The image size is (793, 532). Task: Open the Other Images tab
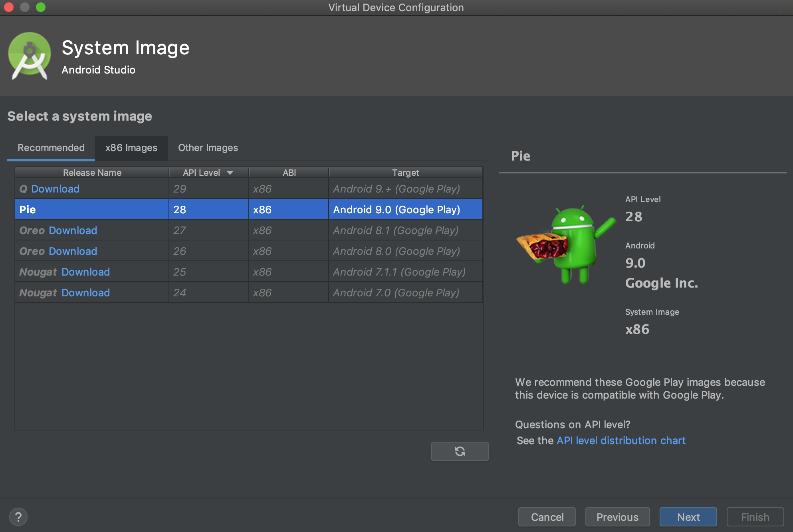click(x=208, y=148)
